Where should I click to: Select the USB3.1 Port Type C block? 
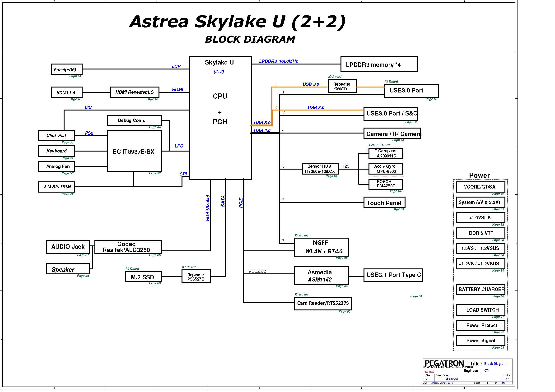[393, 275]
